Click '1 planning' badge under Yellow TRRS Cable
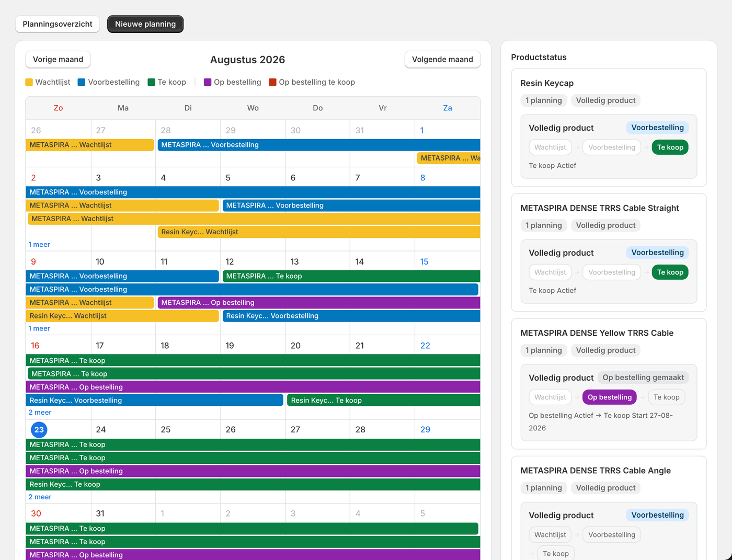The image size is (732, 560). [x=544, y=350]
